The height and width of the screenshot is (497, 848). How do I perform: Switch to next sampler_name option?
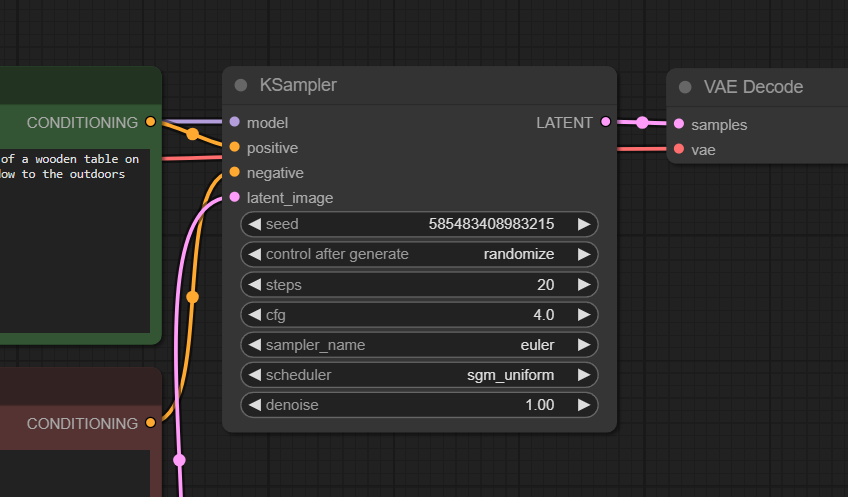pos(584,345)
